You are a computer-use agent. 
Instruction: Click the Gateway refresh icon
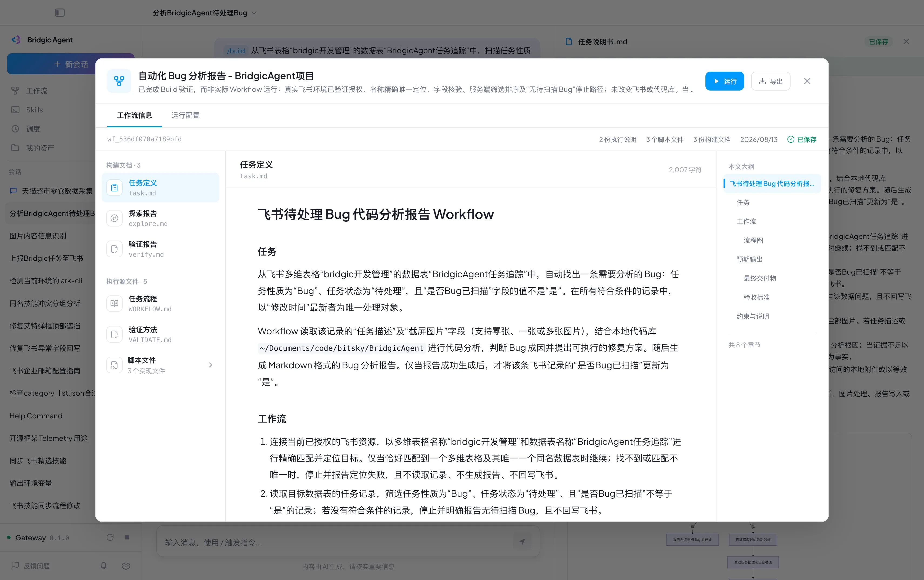click(x=110, y=537)
